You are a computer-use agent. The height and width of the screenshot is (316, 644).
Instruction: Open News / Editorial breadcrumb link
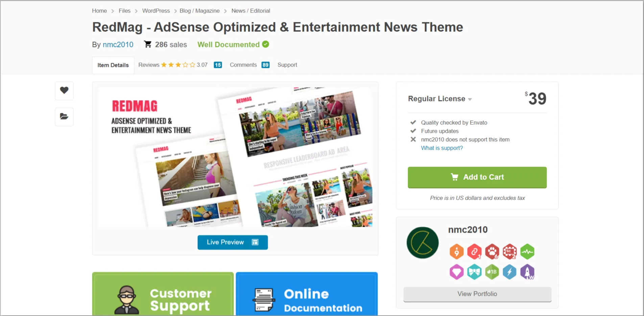[x=251, y=11]
